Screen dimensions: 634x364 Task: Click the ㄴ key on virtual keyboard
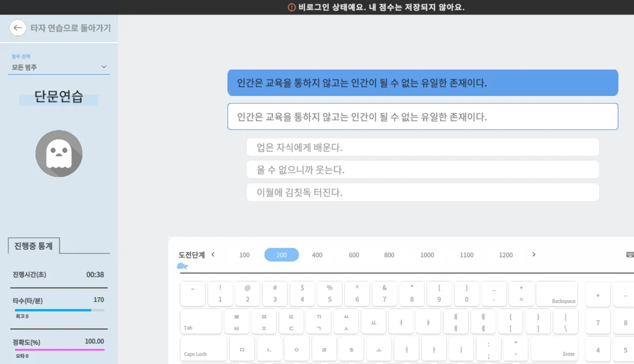[269, 349]
